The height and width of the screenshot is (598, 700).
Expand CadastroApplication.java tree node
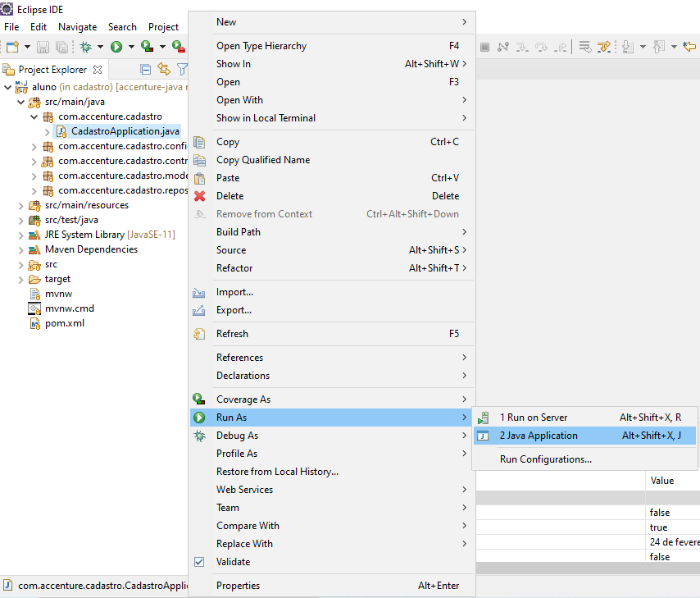tap(48, 132)
